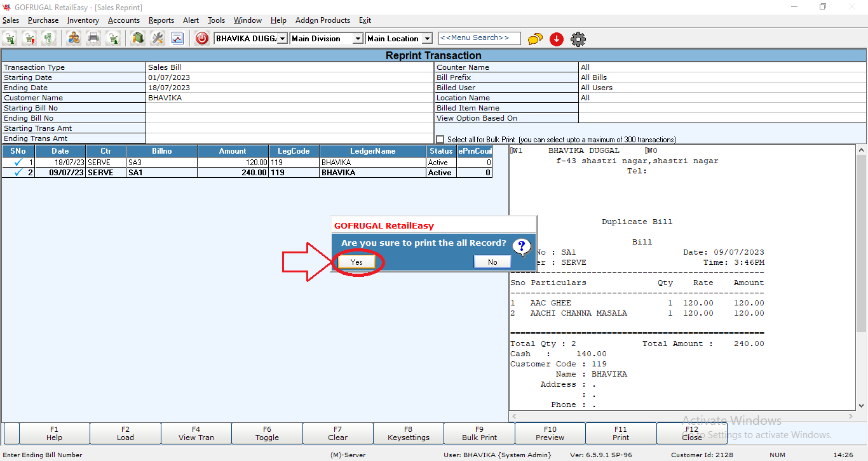Enable Select all for Bulk Print checkbox
Viewport: 868px width, 461px height.
(440, 140)
